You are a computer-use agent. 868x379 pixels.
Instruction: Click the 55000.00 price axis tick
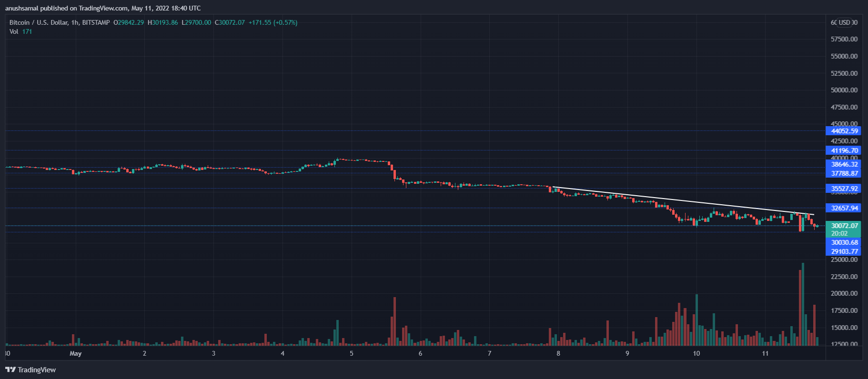844,56
